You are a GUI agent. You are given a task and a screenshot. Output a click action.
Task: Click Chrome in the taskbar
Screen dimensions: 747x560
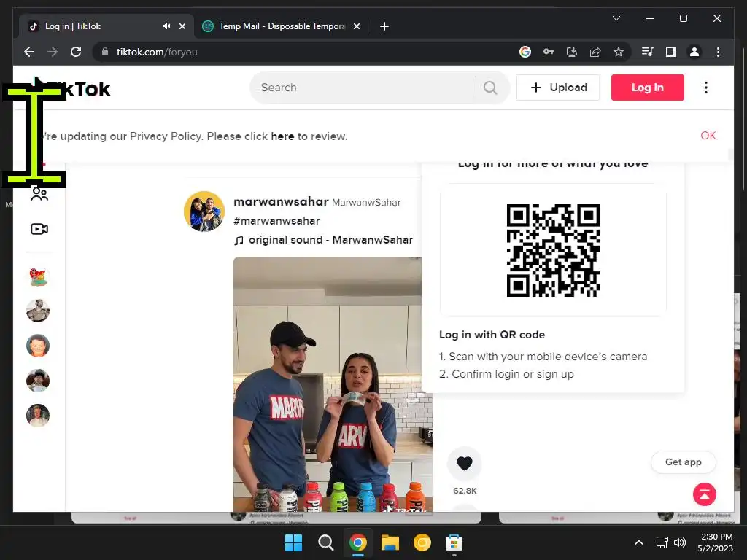(x=357, y=542)
